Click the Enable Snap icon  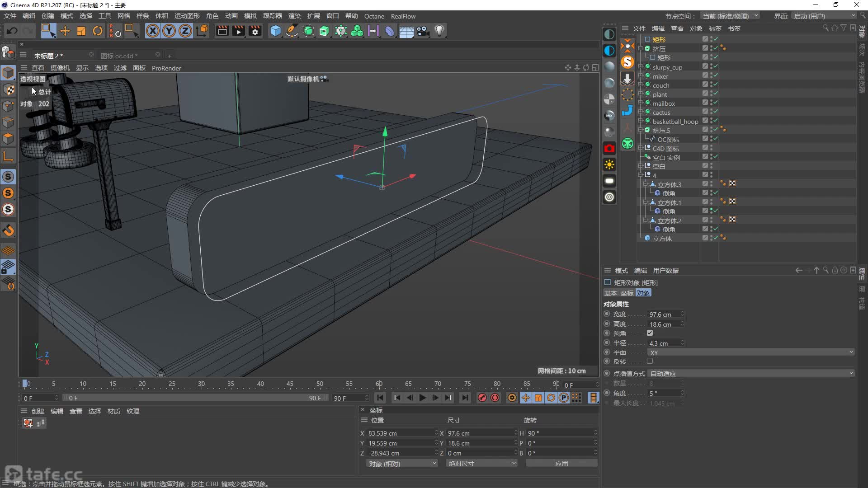click(x=8, y=230)
